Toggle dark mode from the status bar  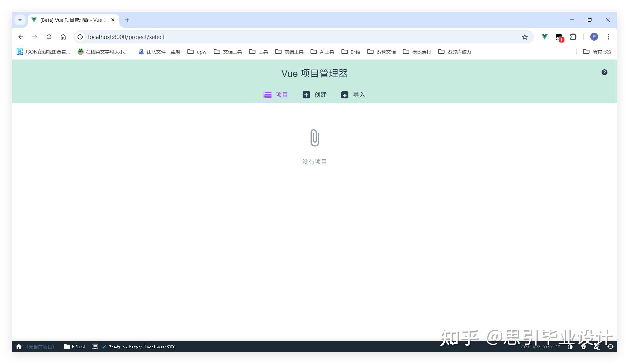(570, 347)
